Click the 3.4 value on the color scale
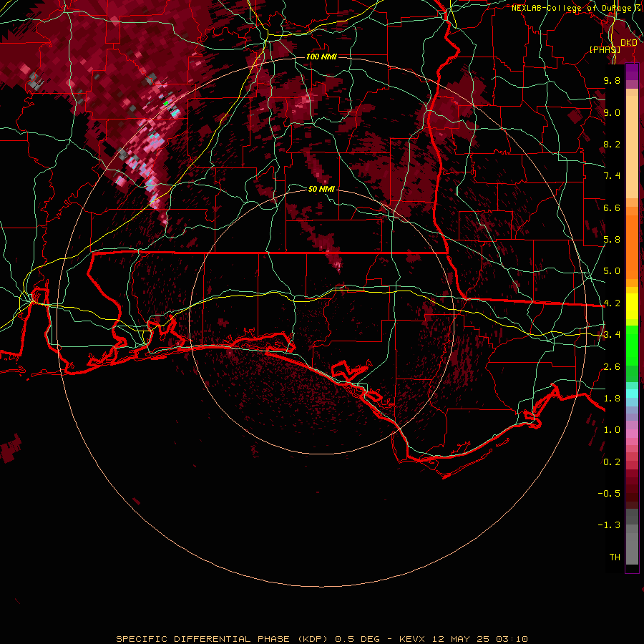The height and width of the screenshot is (644, 644). tap(612, 335)
